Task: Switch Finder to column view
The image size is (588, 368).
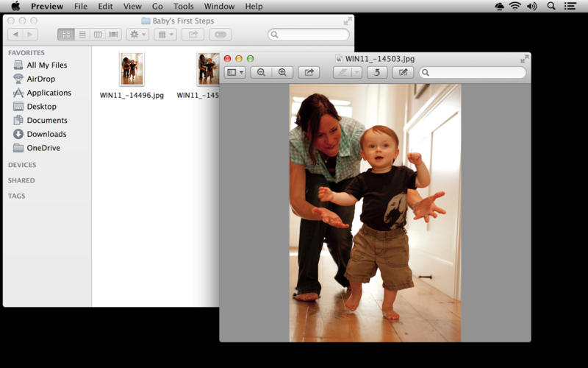Action: [x=98, y=35]
